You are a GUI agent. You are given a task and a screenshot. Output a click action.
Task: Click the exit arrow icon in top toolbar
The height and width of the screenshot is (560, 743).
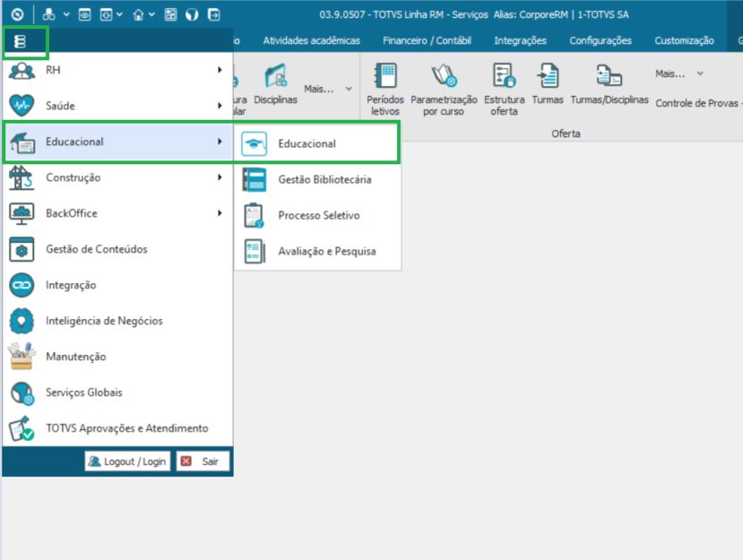coord(213,14)
